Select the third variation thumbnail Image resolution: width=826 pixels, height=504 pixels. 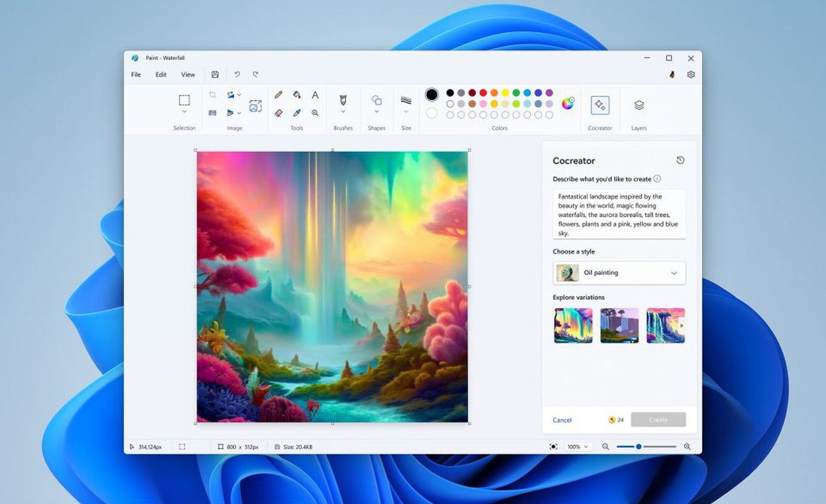(x=665, y=325)
